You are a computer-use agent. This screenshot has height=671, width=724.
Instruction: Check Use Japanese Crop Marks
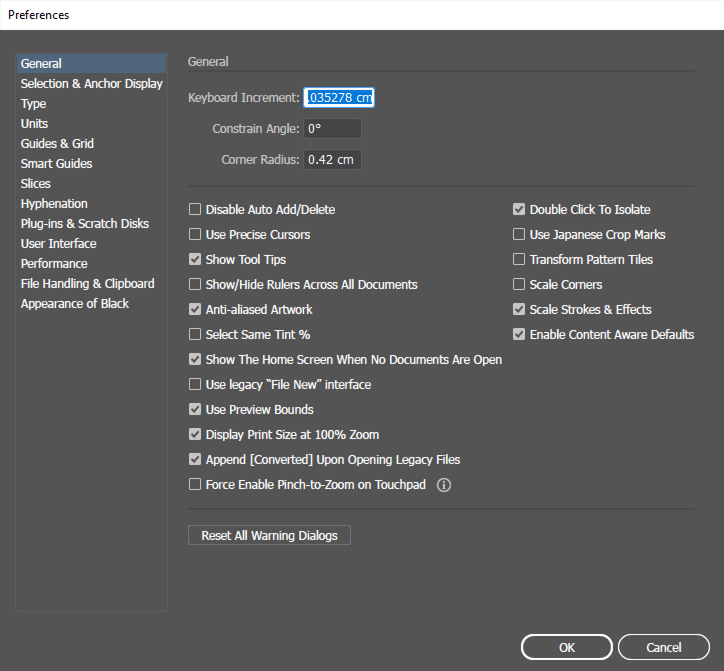pos(519,235)
